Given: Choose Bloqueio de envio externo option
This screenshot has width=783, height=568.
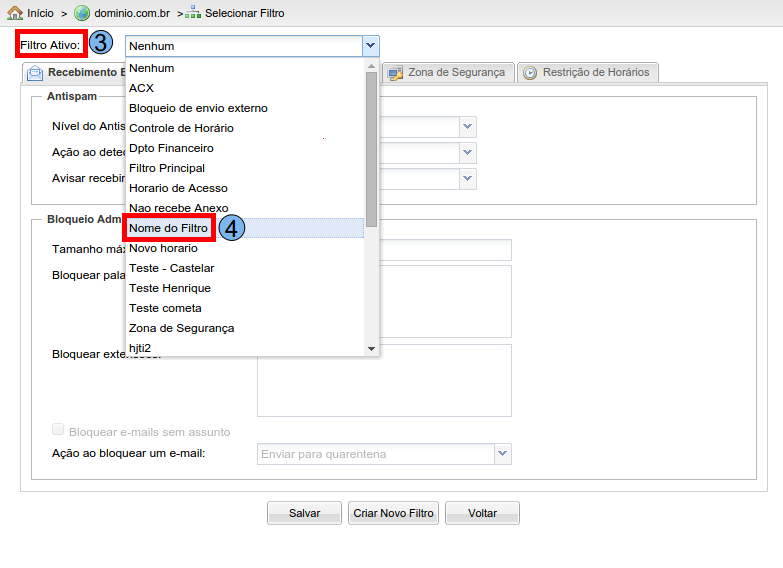Looking at the screenshot, I should pyautogui.click(x=198, y=108).
